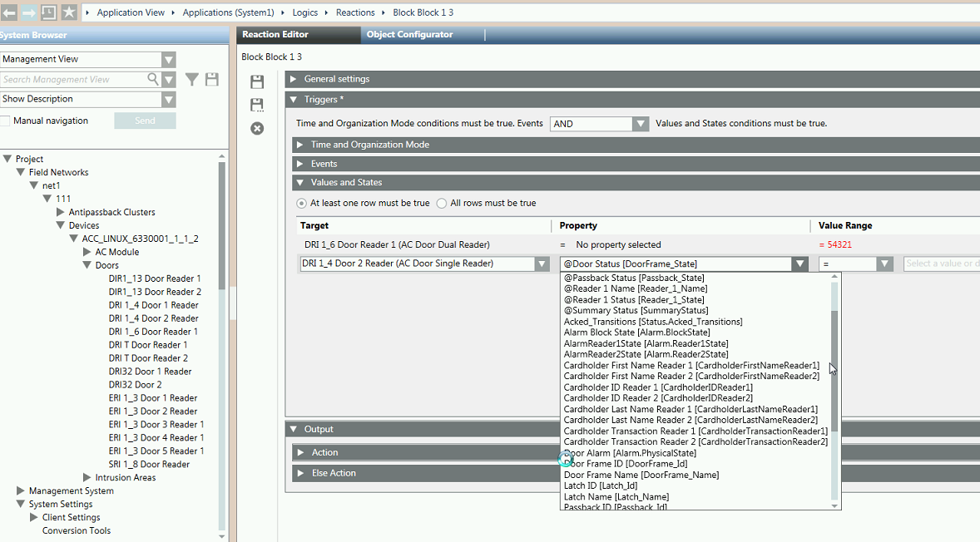
Task: Click the favorites star icon
Action: (x=69, y=12)
